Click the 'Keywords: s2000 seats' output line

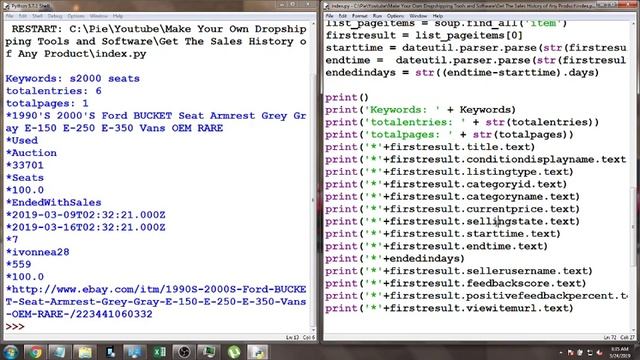pyautogui.click(x=73, y=78)
